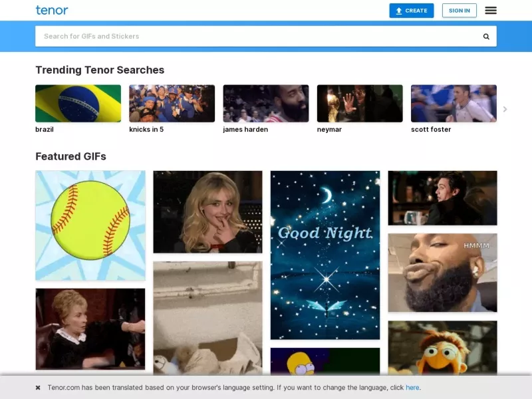Open the brazil trending search thumbnail
Image resolution: width=532 pixels, height=399 pixels.
78,104
